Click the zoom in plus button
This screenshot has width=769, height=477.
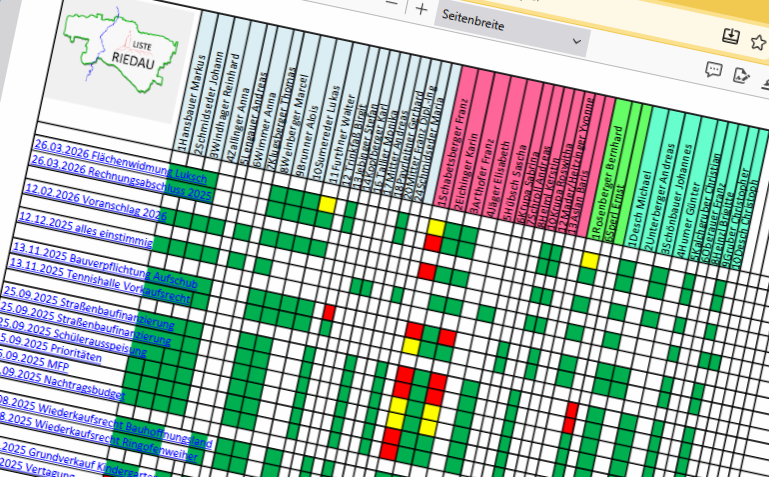[422, 9]
